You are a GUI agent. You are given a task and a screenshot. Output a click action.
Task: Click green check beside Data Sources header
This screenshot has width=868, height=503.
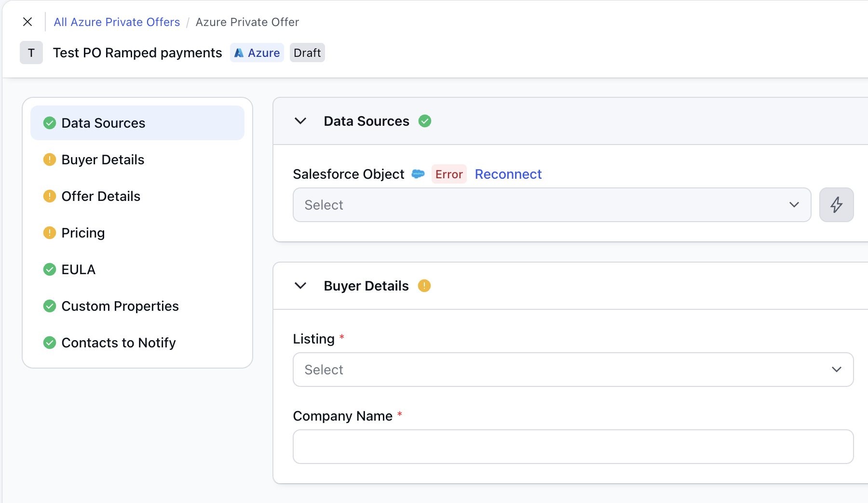tap(424, 121)
